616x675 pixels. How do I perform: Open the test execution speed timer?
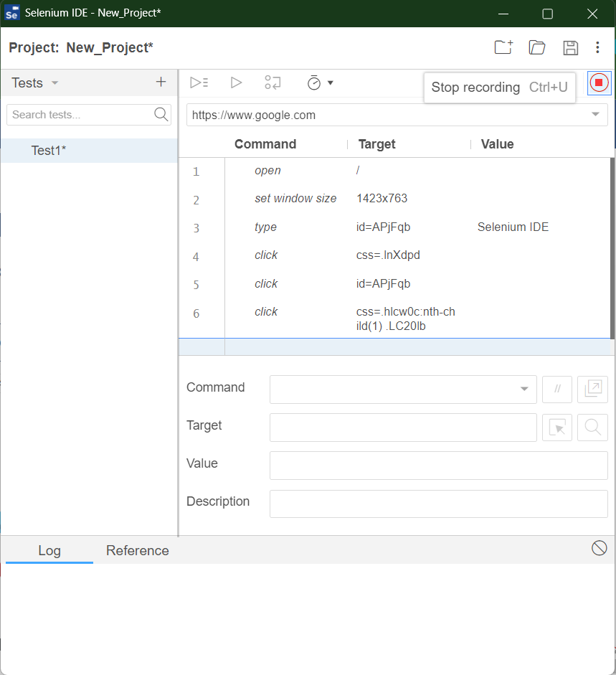pyautogui.click(x=314, y=82)
